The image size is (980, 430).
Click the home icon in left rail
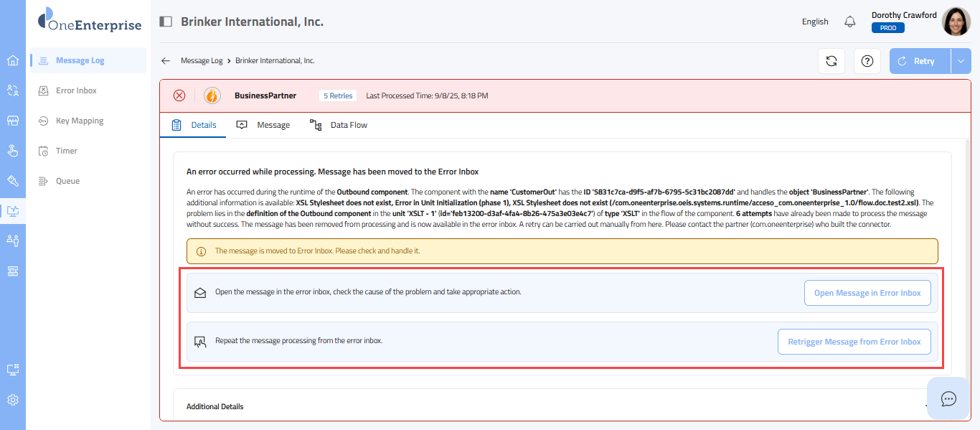coord(13,60)
